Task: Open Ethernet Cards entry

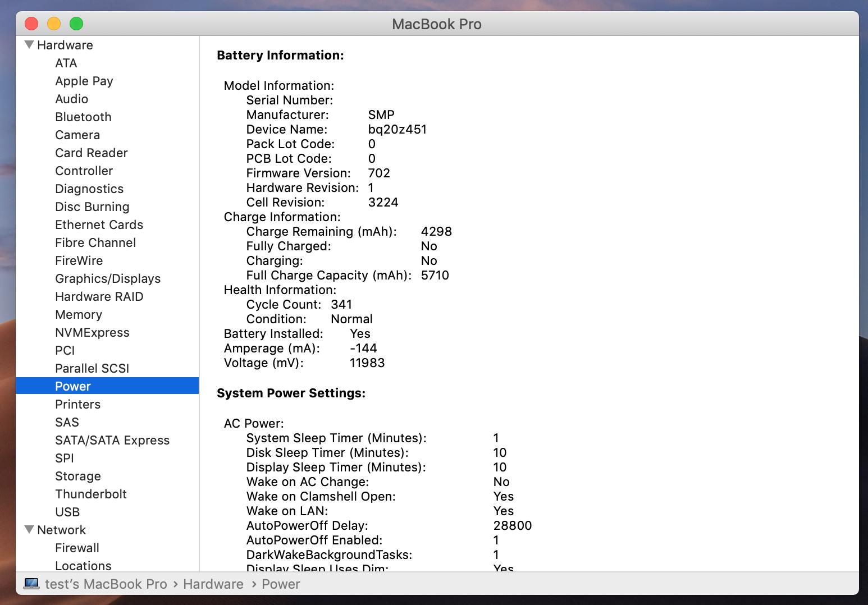Action: (99, 224)
